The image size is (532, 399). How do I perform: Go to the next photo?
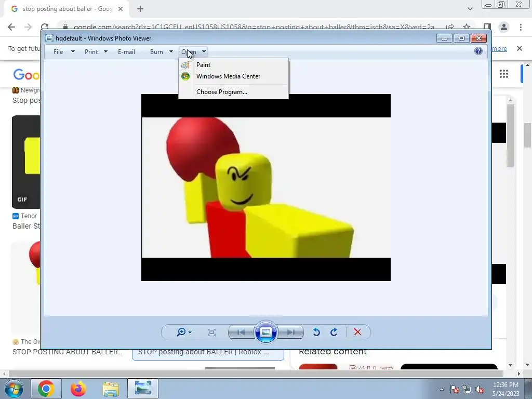point(291,332)
